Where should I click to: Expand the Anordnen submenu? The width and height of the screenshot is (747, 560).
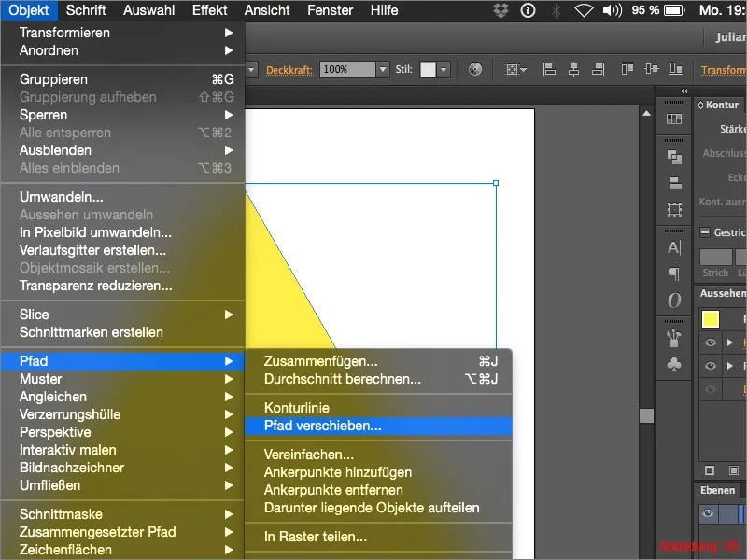pos(123,50)
